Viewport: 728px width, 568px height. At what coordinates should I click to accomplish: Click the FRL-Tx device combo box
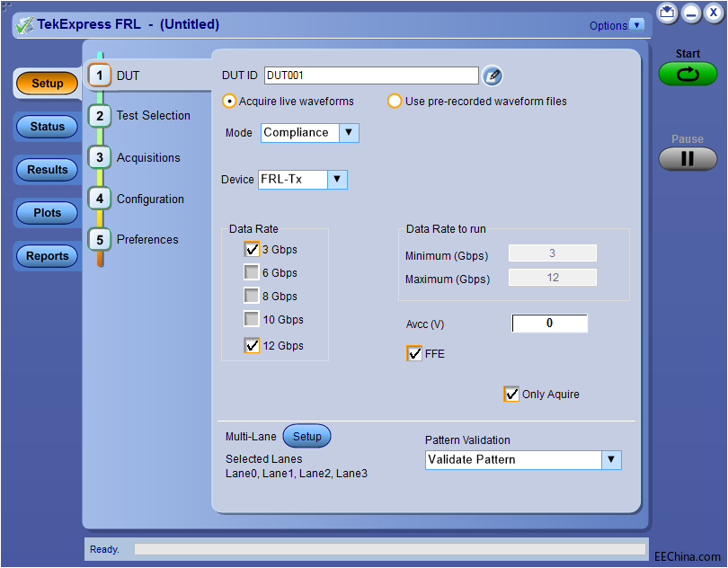303,179
